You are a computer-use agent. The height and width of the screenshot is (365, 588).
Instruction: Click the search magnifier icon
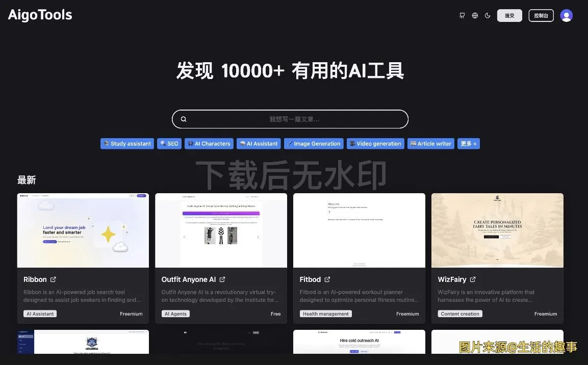pos(183,119)
